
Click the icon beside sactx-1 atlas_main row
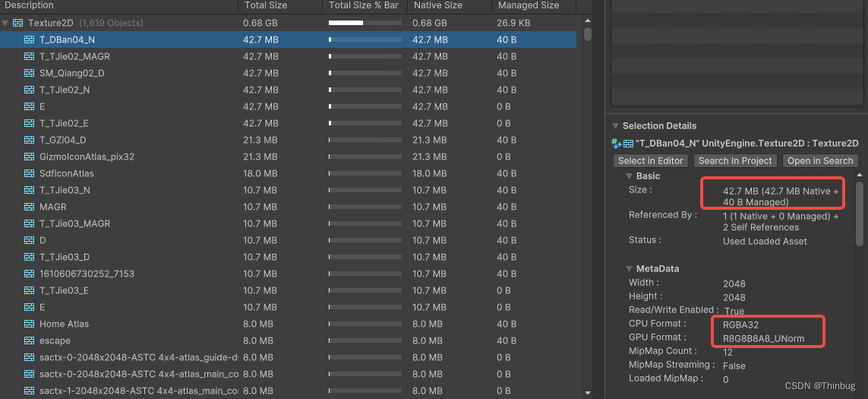point(30,391)
